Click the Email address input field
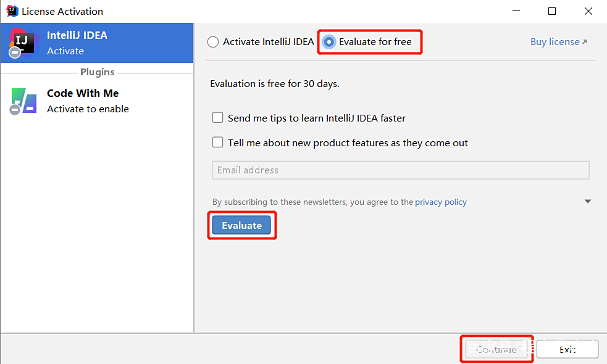This screenshot has width=607, height=364. coord(400,170)
